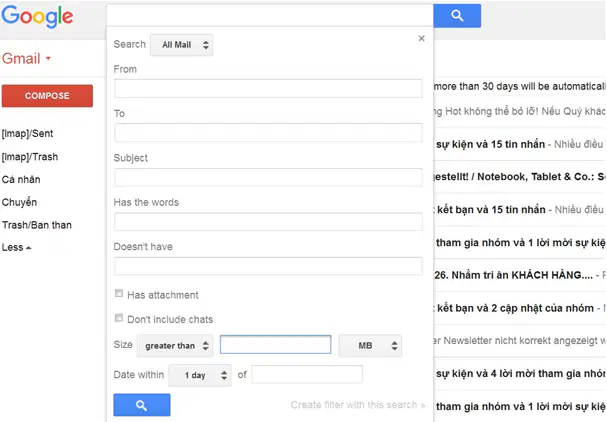Open the Trash/Ban than label
This screenshot has width=607, height=422.
click(x=37, y=225)
